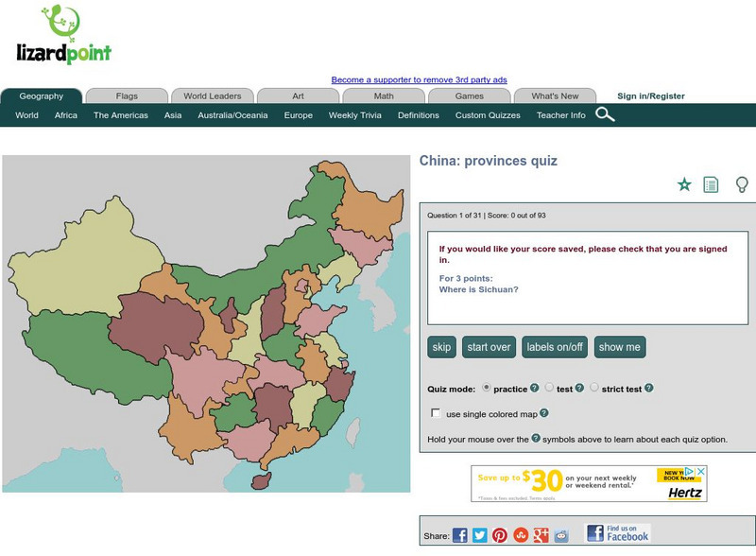Choose strict test quiz mode
Viewport: 756px width, 556px height.
(594, 388)
